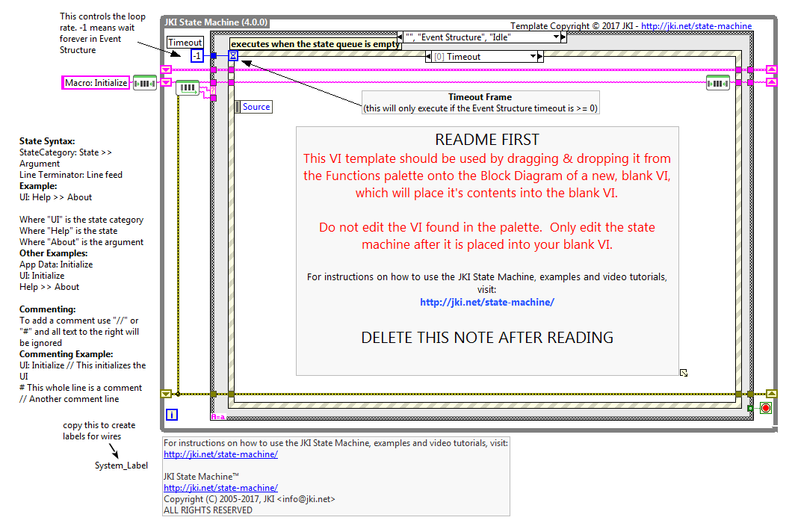This screenshot has width=795, height=532.
Task: Click the Commenting: heading
Action: pos(48,309)
